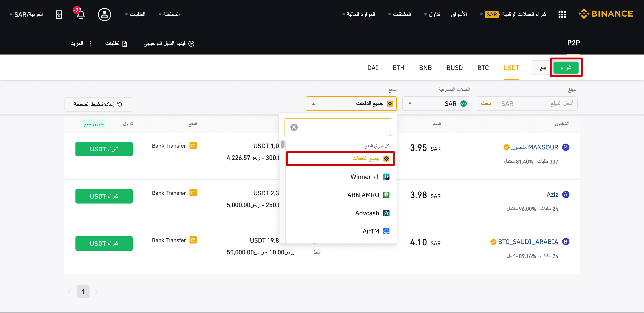Click Bank Transfer icon in MANSOUR row

[193, 145]
